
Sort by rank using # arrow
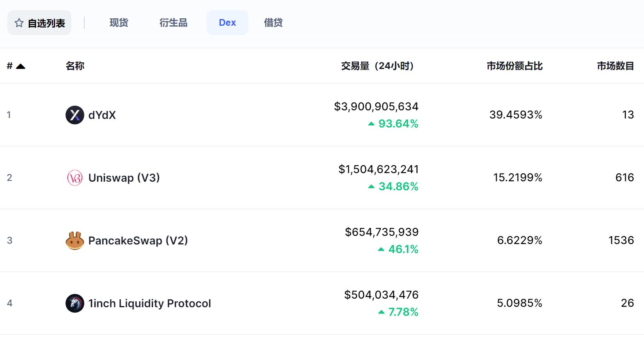pyautogui.click(x=21, y=66)
